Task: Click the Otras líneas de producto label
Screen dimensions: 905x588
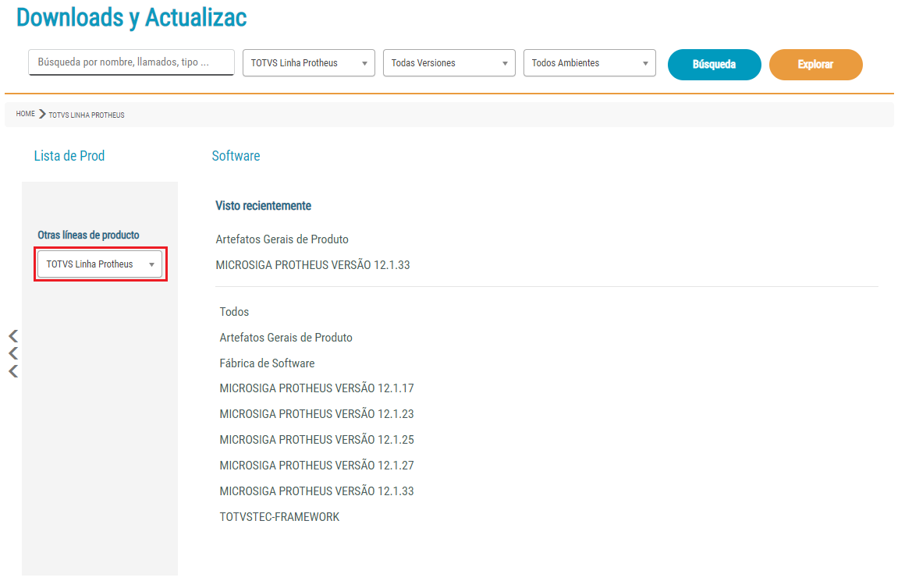Action: [88, 235]
